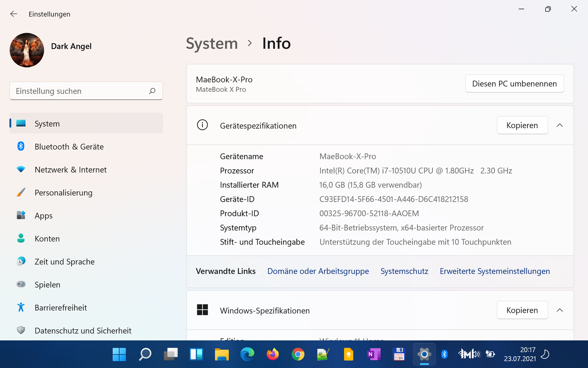Open File Explorer from taskbar
588x368 pixels.
(x=222, y=355)
